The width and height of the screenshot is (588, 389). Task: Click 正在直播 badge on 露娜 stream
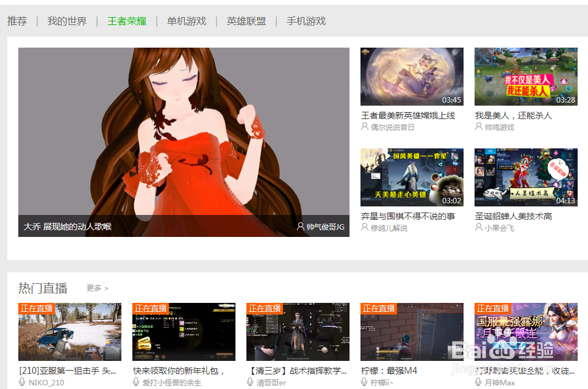pos(493,308)
